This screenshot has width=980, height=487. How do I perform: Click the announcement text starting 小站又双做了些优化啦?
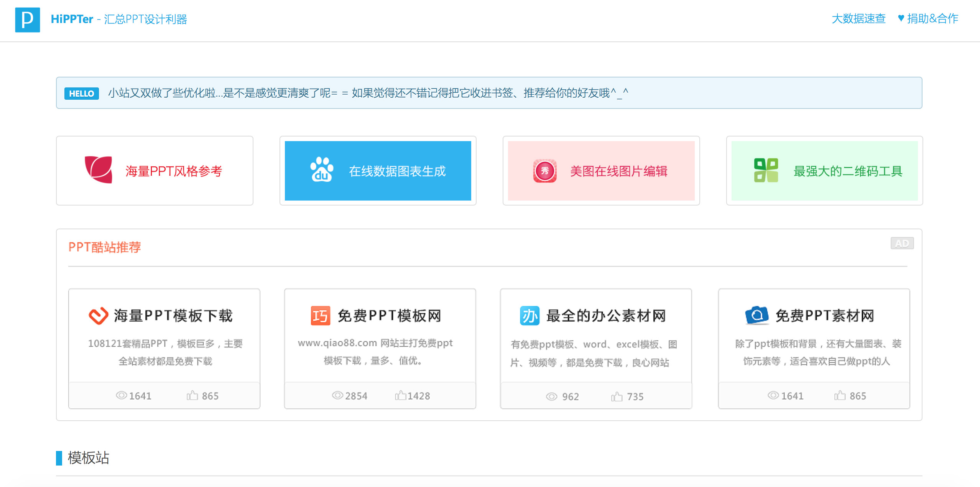pos(368,93)
